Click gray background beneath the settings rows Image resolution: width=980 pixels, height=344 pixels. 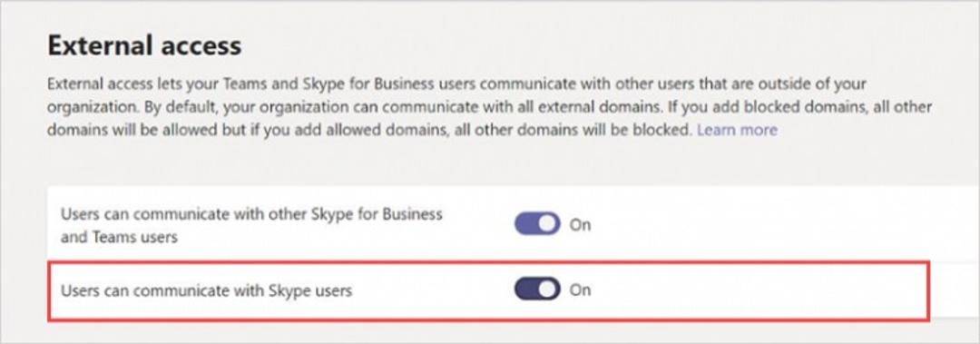point(487,332)
